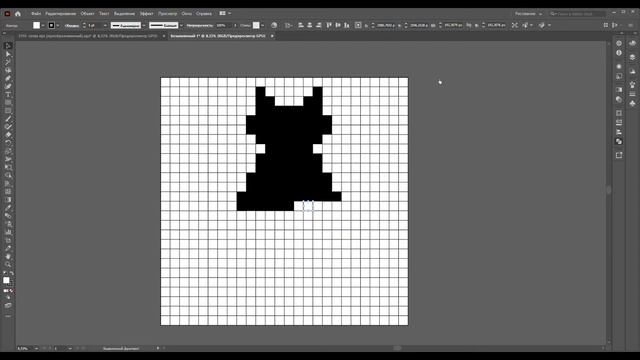Select the Type tool
This screenshot has height=360, width=640.
[8, 94]
